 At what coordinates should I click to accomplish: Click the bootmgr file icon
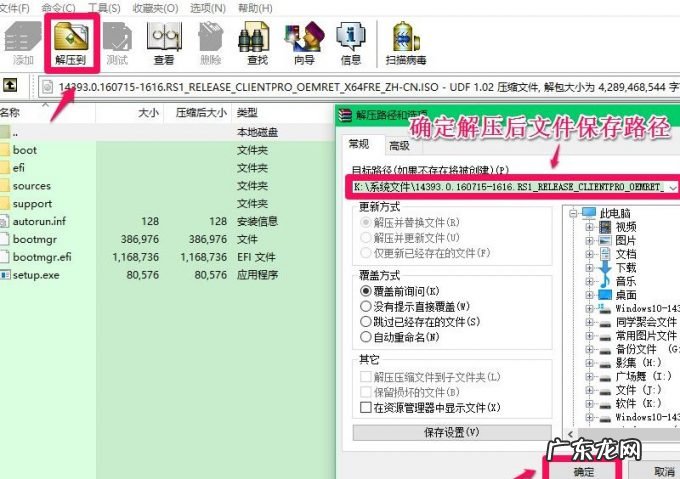pyautogui.click(x=4, y=239)
